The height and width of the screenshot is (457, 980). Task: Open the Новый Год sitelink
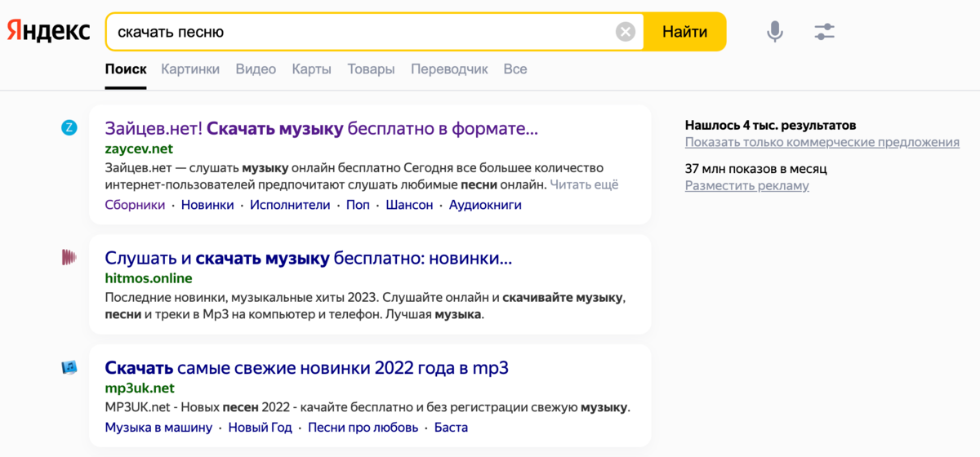pyautogui.click(x=260, y=428)
